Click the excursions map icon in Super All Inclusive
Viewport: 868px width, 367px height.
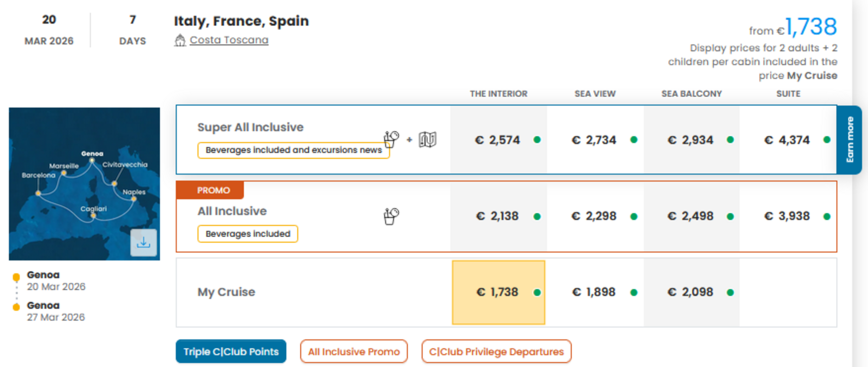(x=427, y=139)
